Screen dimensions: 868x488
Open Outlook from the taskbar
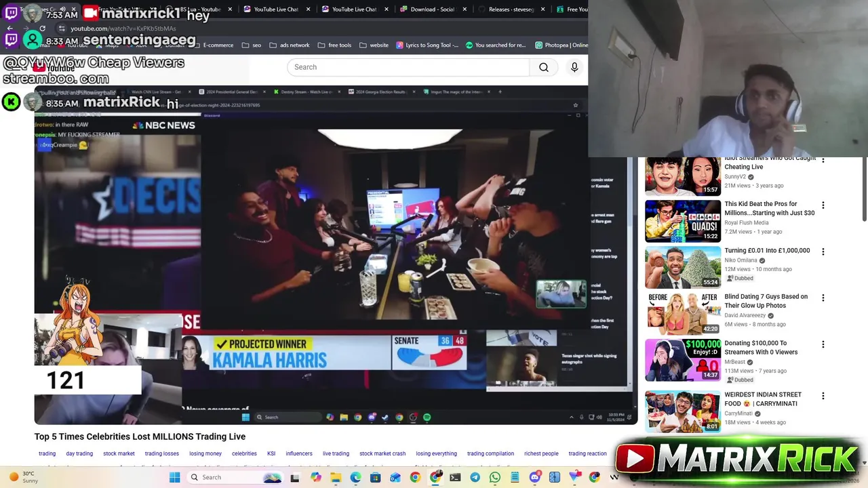coord(395,477)
